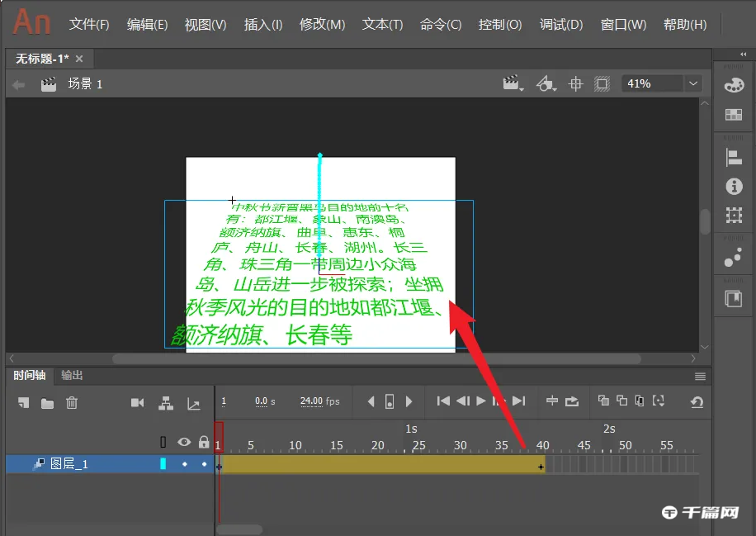Open the timeline panel menu icon on the right
This screenshot has width=756, height=536.
click(x=700, y=377)
